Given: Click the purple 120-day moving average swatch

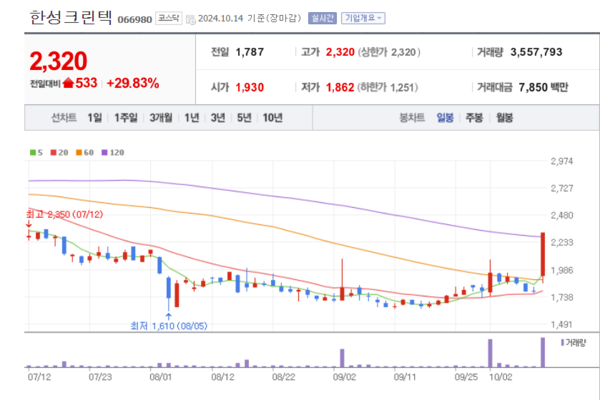Looking at the screenshot, I should pyautogui.click(x=104, y=152).
